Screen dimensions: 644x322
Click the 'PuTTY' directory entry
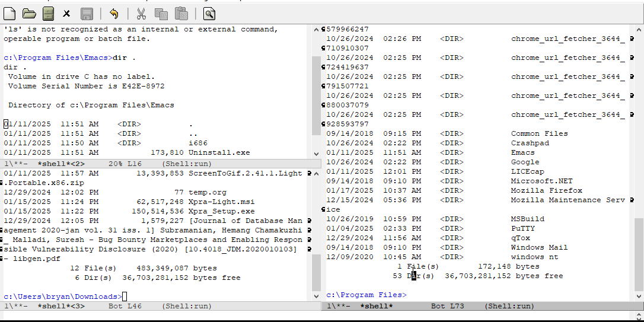pos(523,228)
